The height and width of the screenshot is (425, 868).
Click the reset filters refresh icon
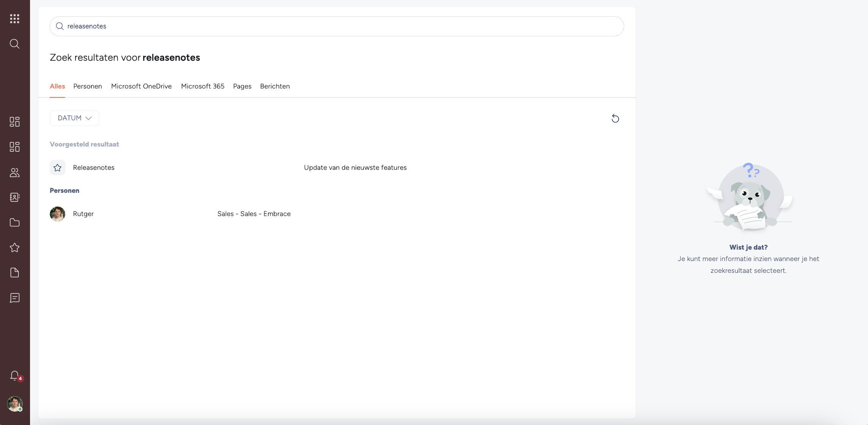click(615, 118)
